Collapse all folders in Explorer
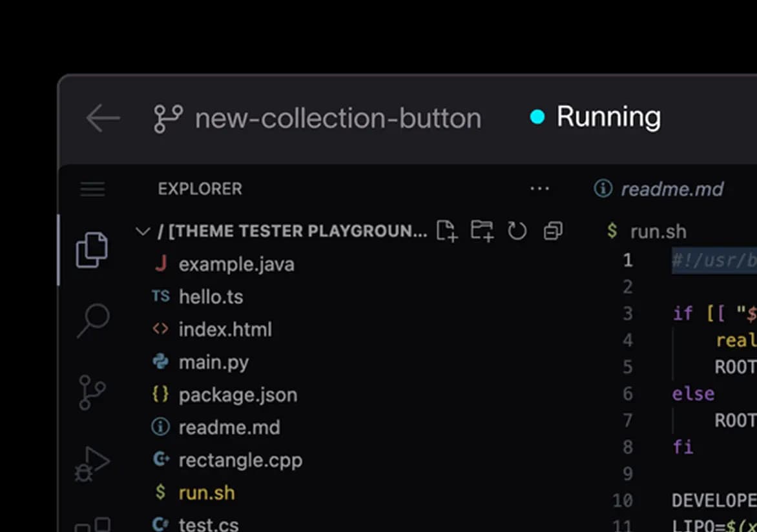 (x=553, y=230)
